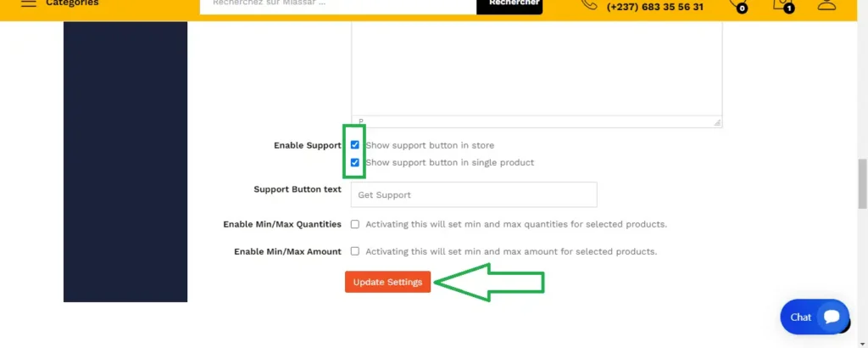This screenshot has width=868, height=348.
Task: Enable Min/Max Quantities checkbox
Action: click(x=355, y=225)
